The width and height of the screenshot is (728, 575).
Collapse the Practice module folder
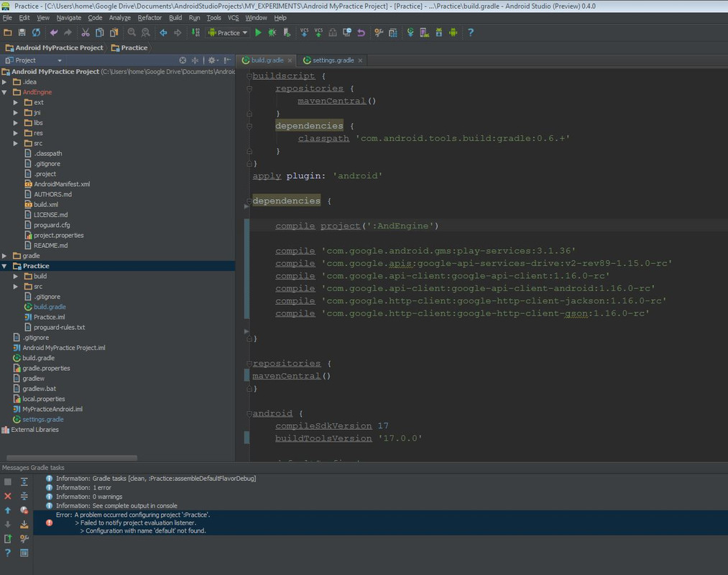(x=4, y=266)
